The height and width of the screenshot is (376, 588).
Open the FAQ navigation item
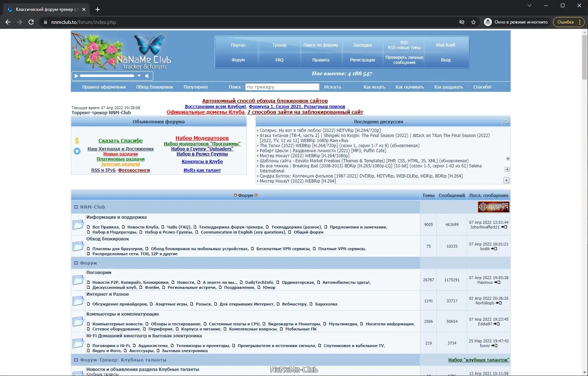tap(279, 60)
